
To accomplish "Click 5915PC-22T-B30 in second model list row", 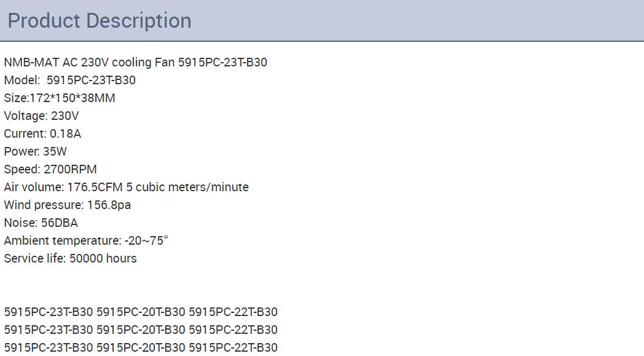I will (x=233, y=330).
